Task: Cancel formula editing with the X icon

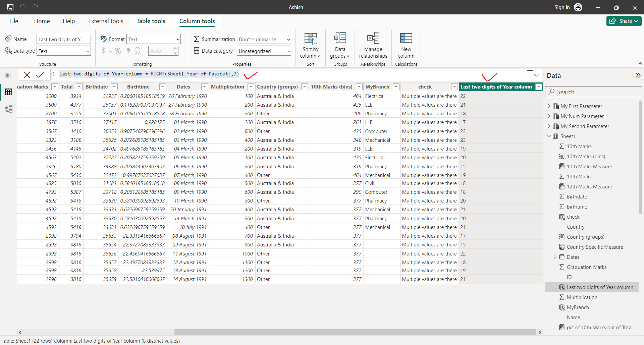Action: [27, 74]
